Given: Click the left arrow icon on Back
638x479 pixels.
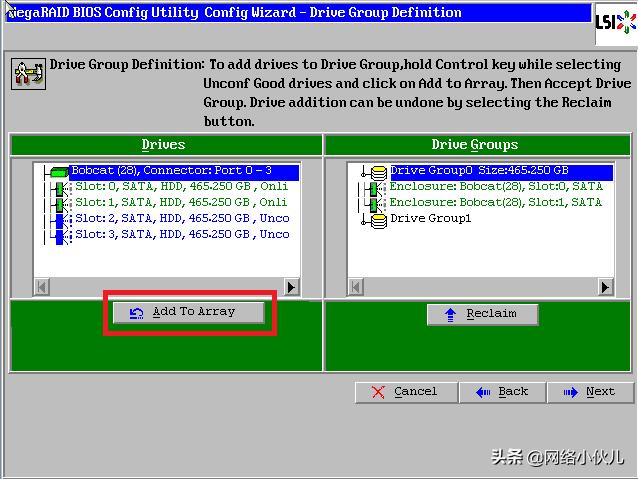Looking at the screenshot, I should coord(483,392).
